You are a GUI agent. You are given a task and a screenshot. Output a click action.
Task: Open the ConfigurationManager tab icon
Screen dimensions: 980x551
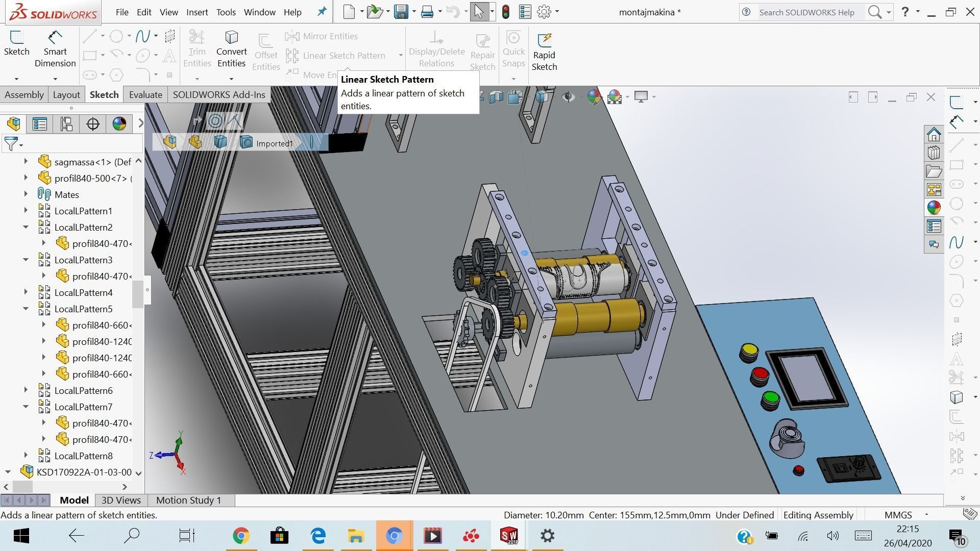tap(66, 123)
